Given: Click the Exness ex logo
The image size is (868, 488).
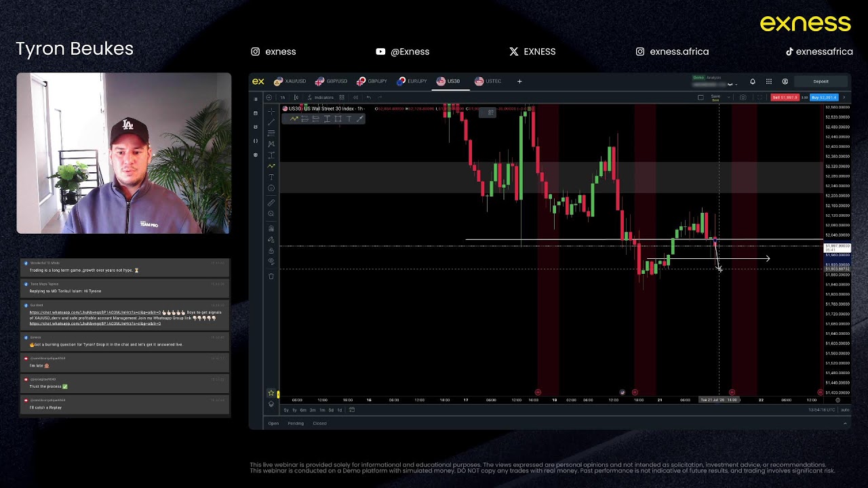Looking at the screenshot, I should 258,81.
